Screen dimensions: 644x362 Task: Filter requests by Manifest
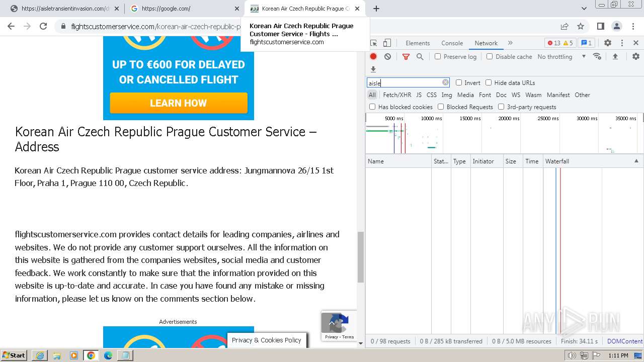point(558,95)
